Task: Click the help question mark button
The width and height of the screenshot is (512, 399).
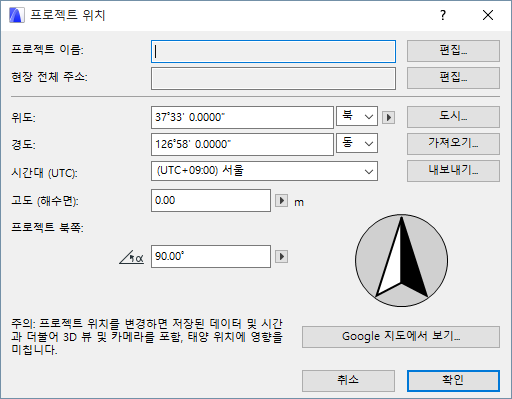Action: click(x=443, y=15)
